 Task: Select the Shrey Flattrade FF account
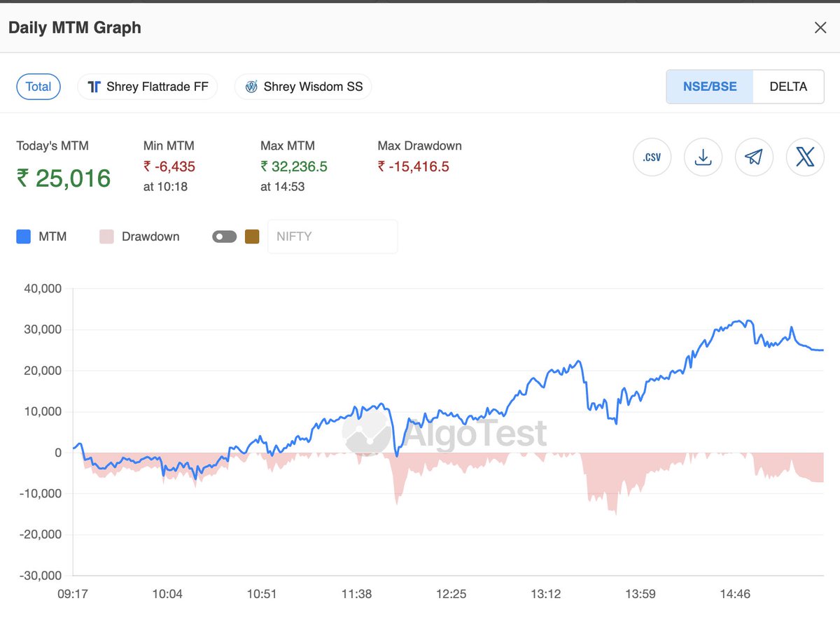coord(147,87)
